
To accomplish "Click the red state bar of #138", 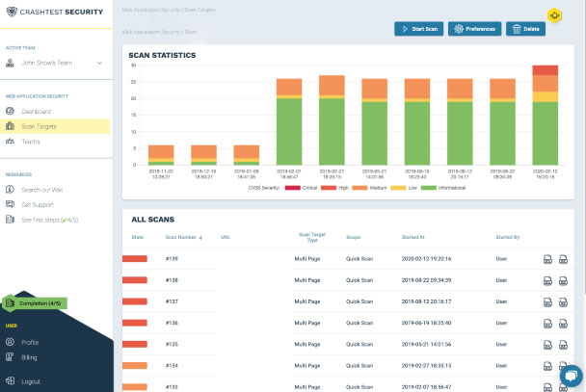I will pos(135,280).
